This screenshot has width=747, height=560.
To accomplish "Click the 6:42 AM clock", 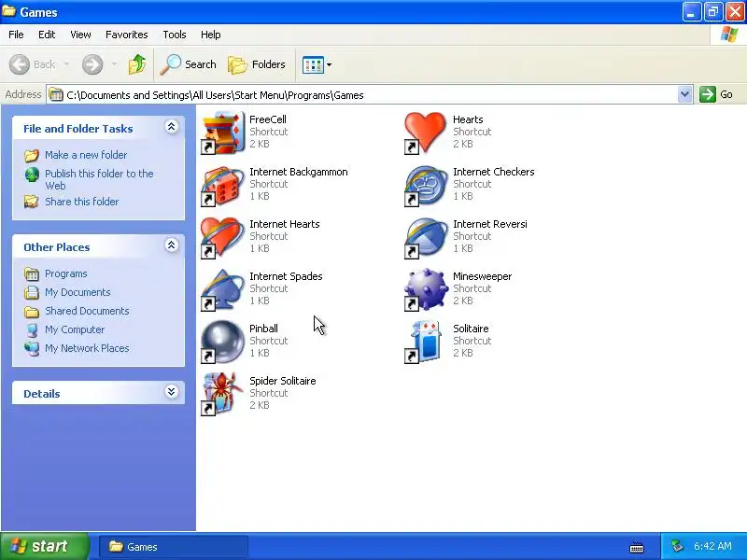I will click(712, 546).
